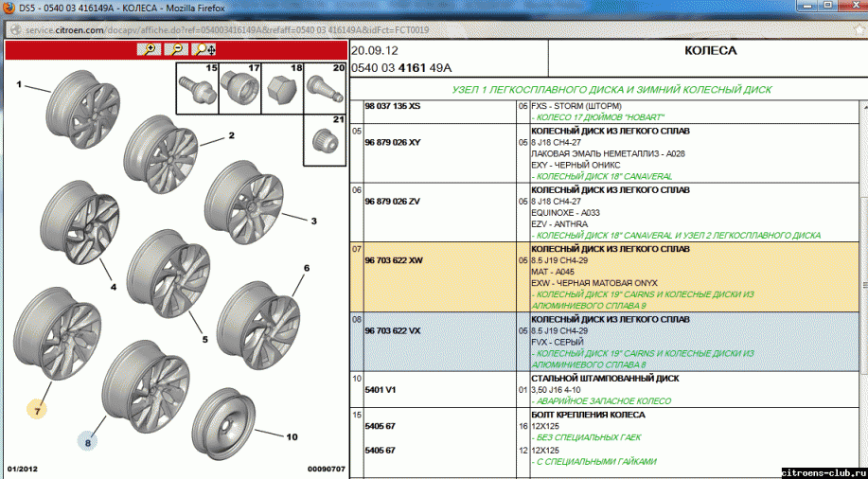Click parts list scrollbar up arrow
Viewport: 868px width, 479px height.
coord(863,106)
